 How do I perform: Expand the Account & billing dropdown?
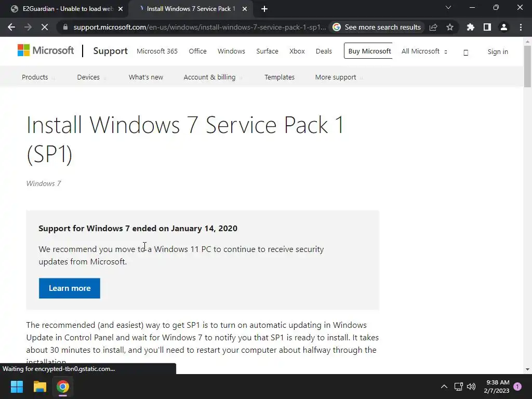[x=212, y=77]
